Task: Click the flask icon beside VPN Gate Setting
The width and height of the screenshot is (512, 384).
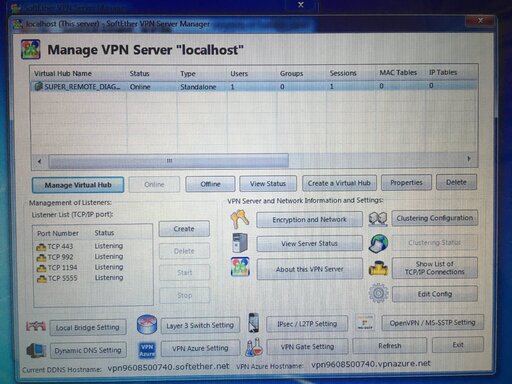Action: 254,347
